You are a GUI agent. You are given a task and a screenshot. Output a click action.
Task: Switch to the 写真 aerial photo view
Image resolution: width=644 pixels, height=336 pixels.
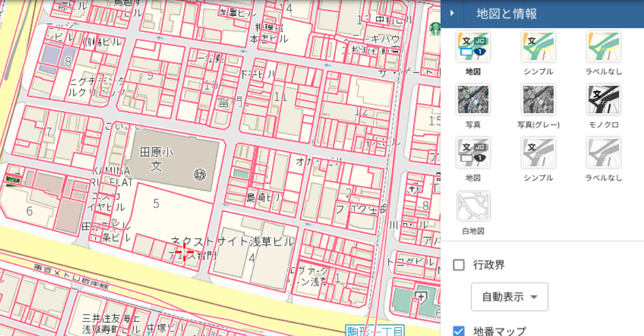(x=473, y=99)
